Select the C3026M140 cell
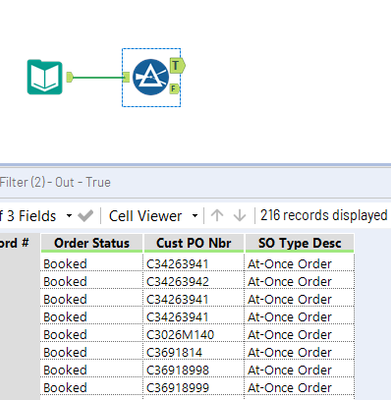Screen dimensions: 391x400 click(x=194, y=335)
